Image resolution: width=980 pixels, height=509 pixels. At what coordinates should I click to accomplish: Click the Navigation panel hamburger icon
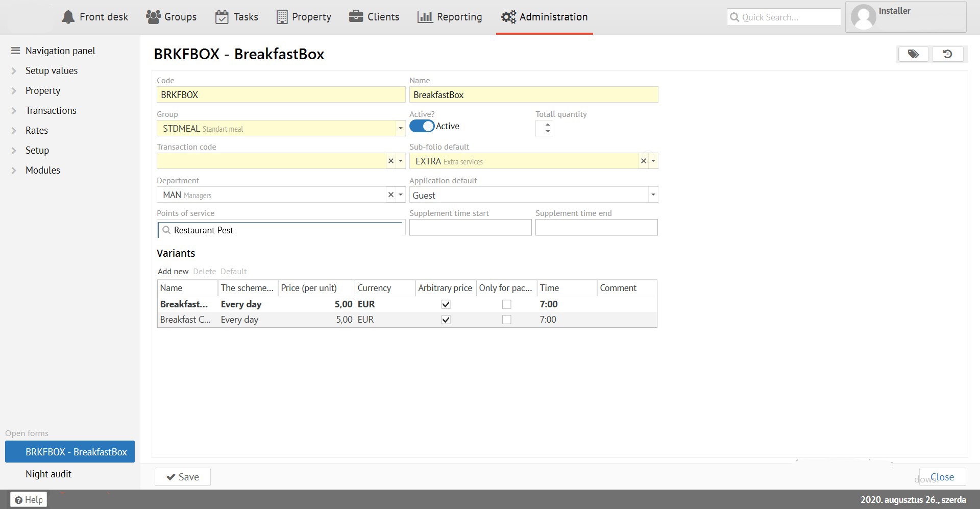[x=15, y=51]
